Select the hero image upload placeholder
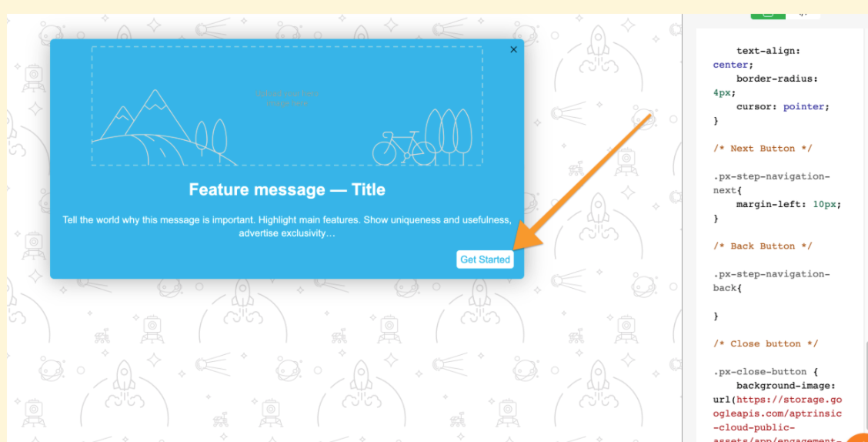The width and height of the screenshot is (868, 442). [287, 105]
